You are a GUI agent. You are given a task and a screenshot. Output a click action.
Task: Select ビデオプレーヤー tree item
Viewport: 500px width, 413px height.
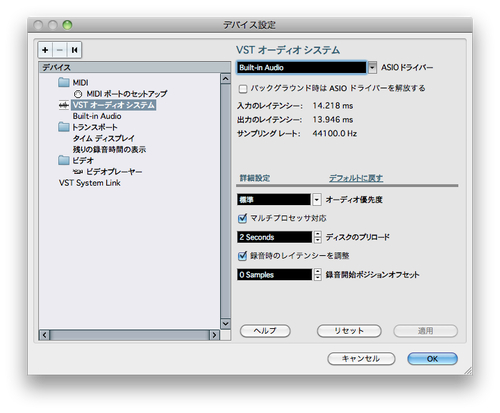(114, 172)
